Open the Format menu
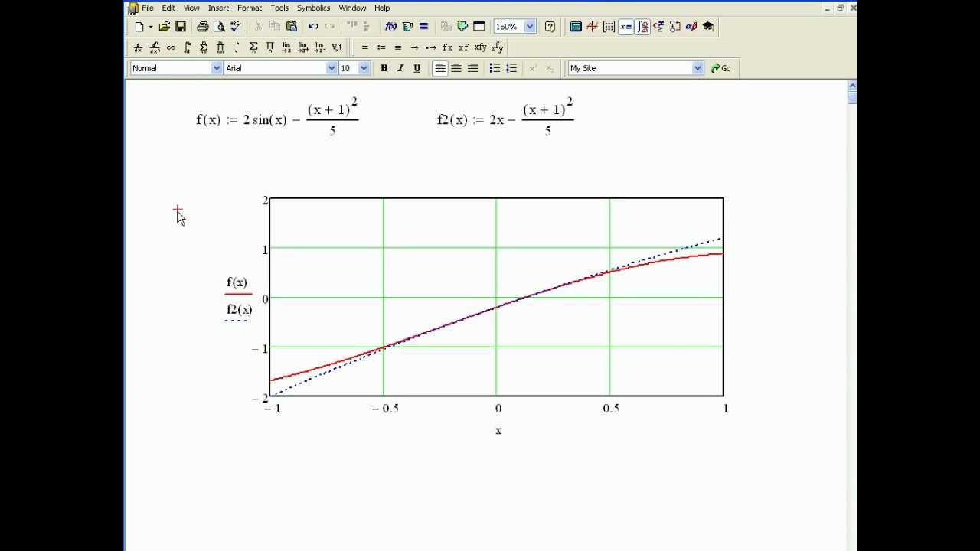Screen dimensions: 980x551 (x=250, y=8)
